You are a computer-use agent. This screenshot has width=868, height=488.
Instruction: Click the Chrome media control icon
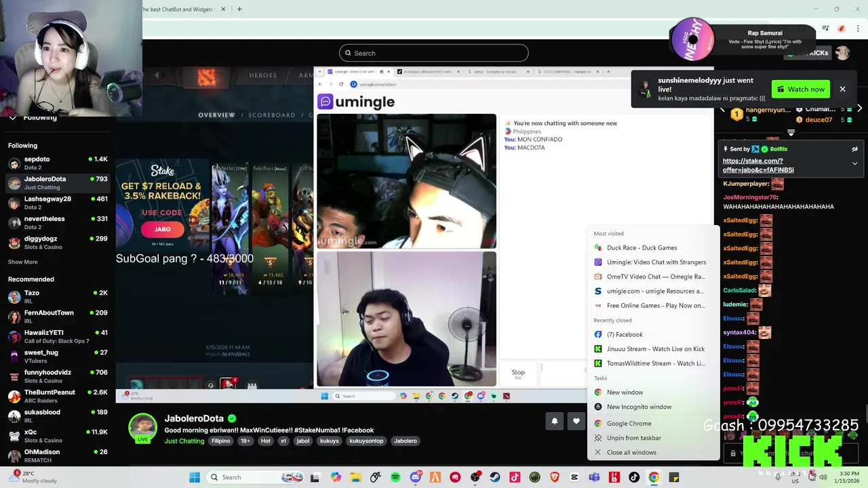pos(825,28)
